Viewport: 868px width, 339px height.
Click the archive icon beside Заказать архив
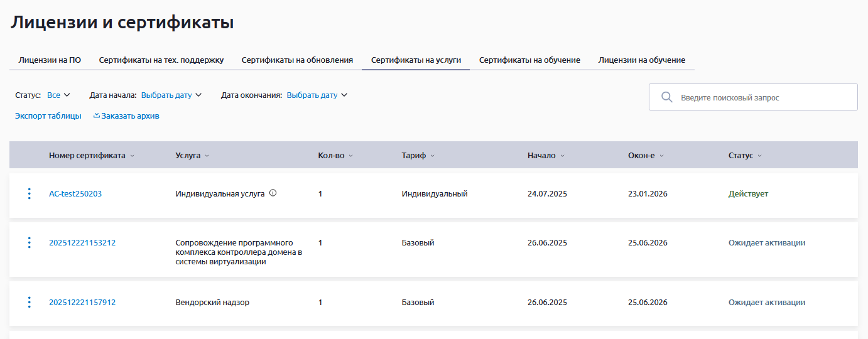(x=97, y=116)
